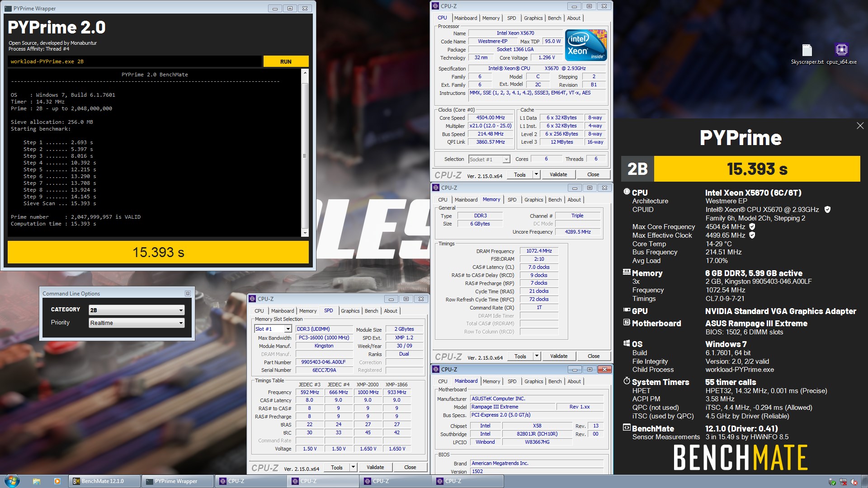This screenshot has height=488, width=868.
Task: Click the GPU section icon in BenchMate panel
Action: click(627, 310)
